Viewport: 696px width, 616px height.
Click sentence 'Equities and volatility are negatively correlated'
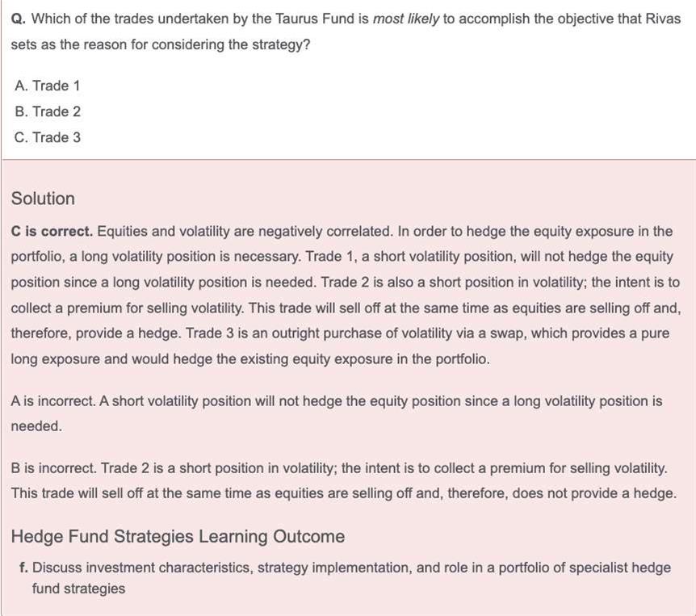[242, 232]
